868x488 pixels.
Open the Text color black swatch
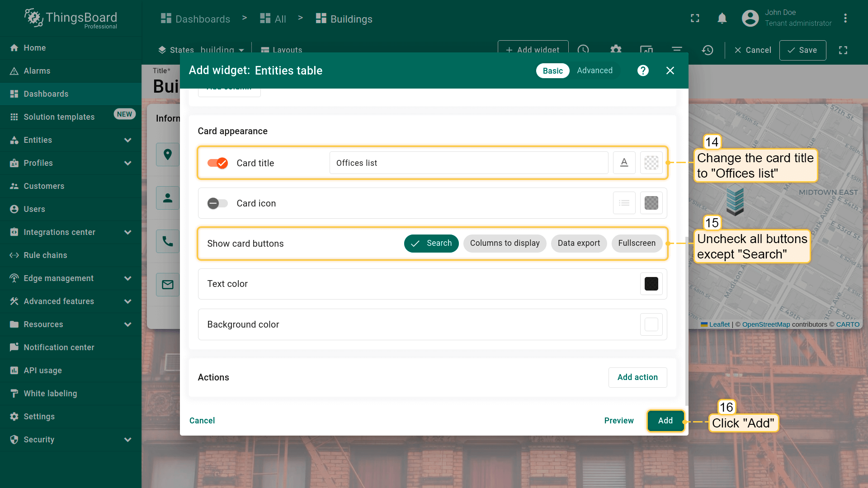[x=651, y=284]
